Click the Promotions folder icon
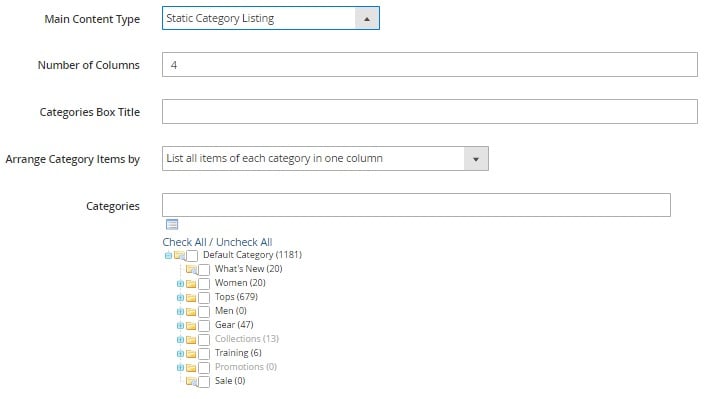The image size is (711, 399). point(191,368)
